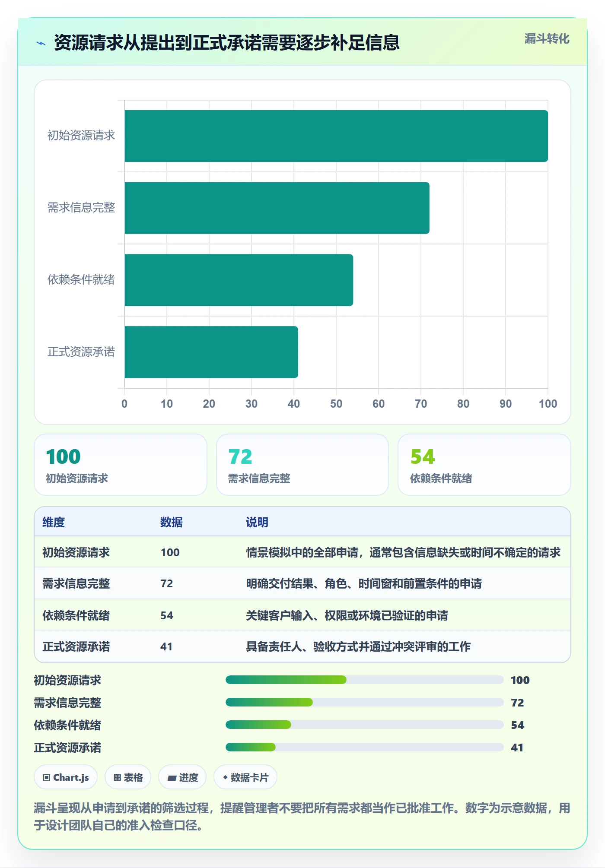The image size is (605, 868).
Task: Click the description starting with 关键客户输入
Action: [x=347, y=615]
